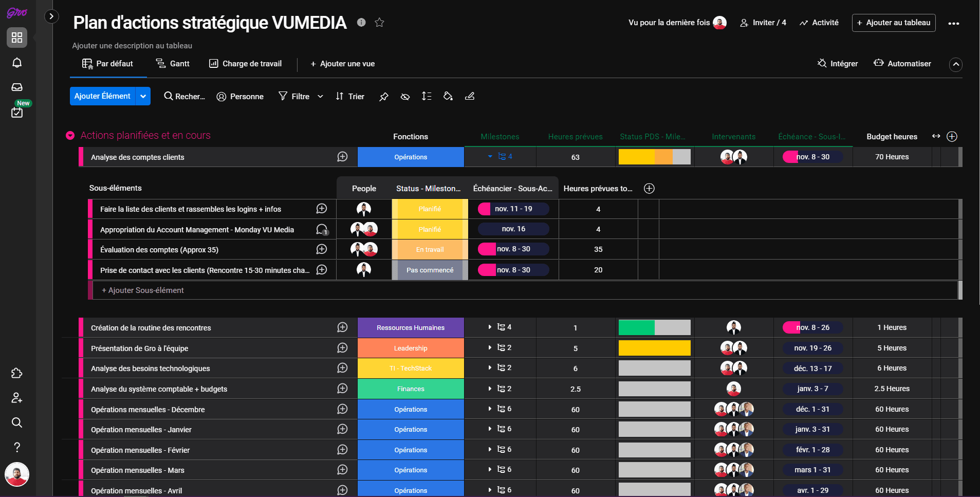Open the Intégrer integrations menu
The height and width of the screenshot is (497, 980).
(x=838, y=64)
